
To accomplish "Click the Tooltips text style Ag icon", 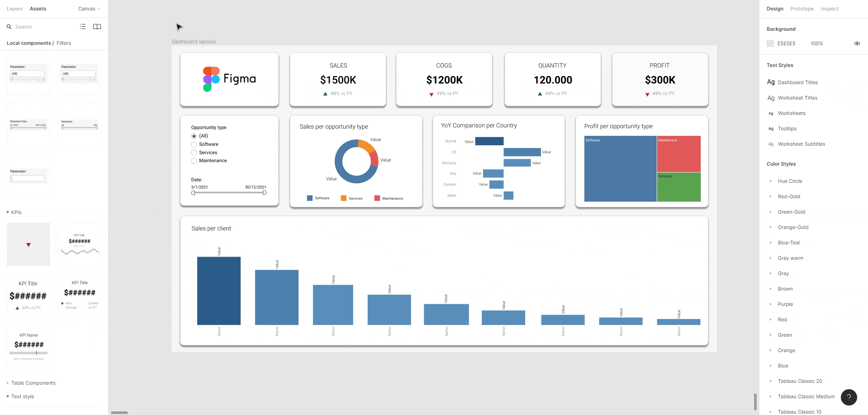I will [x=771, y=129].
